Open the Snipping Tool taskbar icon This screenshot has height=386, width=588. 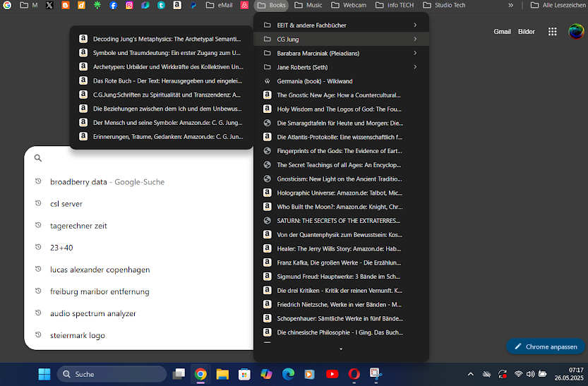(376, 374)
